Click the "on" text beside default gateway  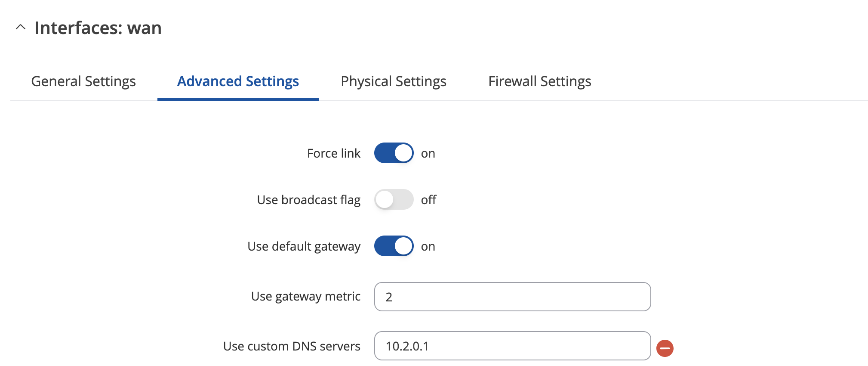428,247
